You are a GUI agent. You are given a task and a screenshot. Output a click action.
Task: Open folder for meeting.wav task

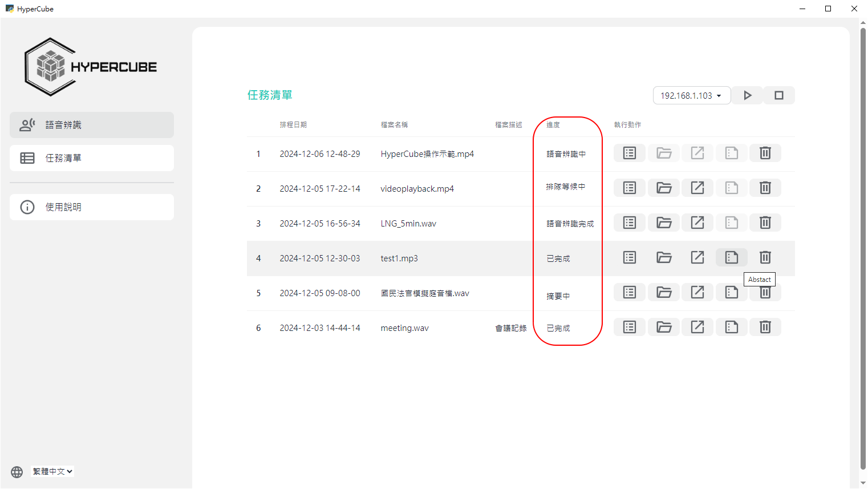[x=664, y=327]
